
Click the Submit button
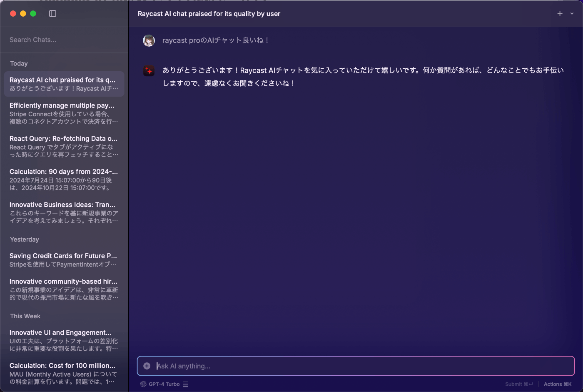(519, 384)
